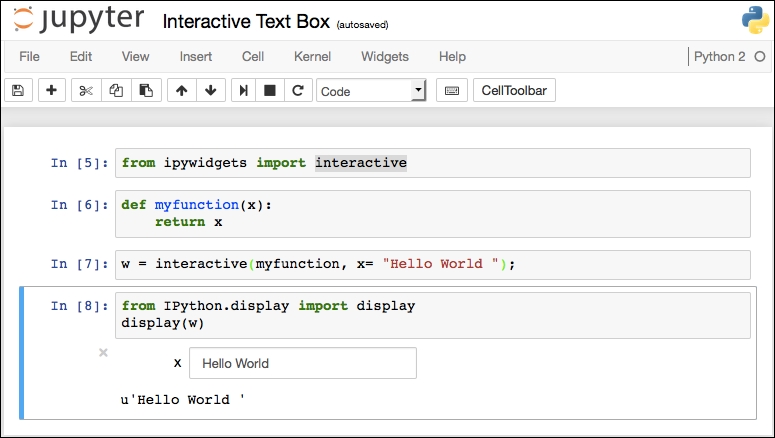The height and width of the screenshot is (438, 775).
Task: Paste cells below with clipboard icon
Action: tap(146, 90)
